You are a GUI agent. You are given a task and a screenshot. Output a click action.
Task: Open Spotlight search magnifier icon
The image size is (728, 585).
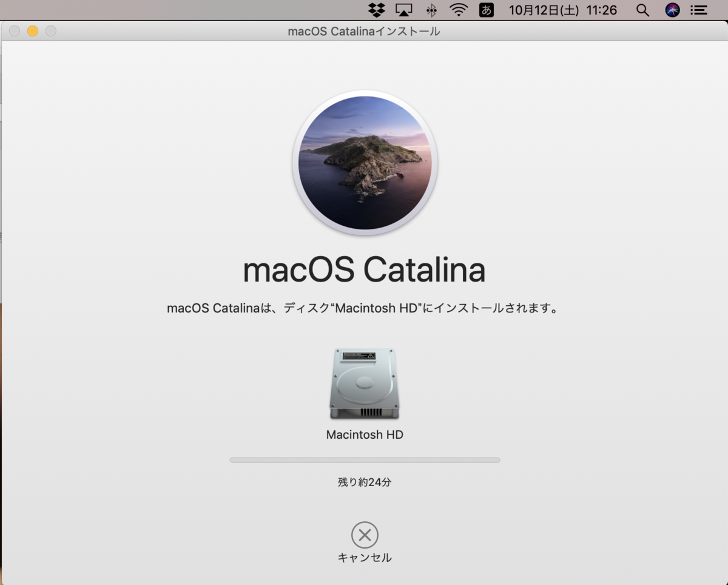coord(642,10)
